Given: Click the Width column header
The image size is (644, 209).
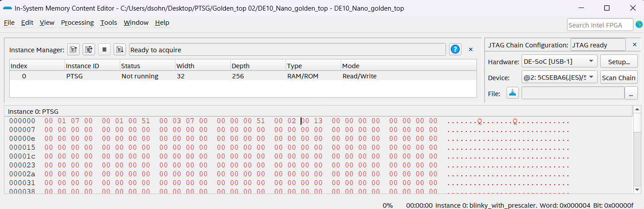Looking at the screenshot, I should coord(202,66).
